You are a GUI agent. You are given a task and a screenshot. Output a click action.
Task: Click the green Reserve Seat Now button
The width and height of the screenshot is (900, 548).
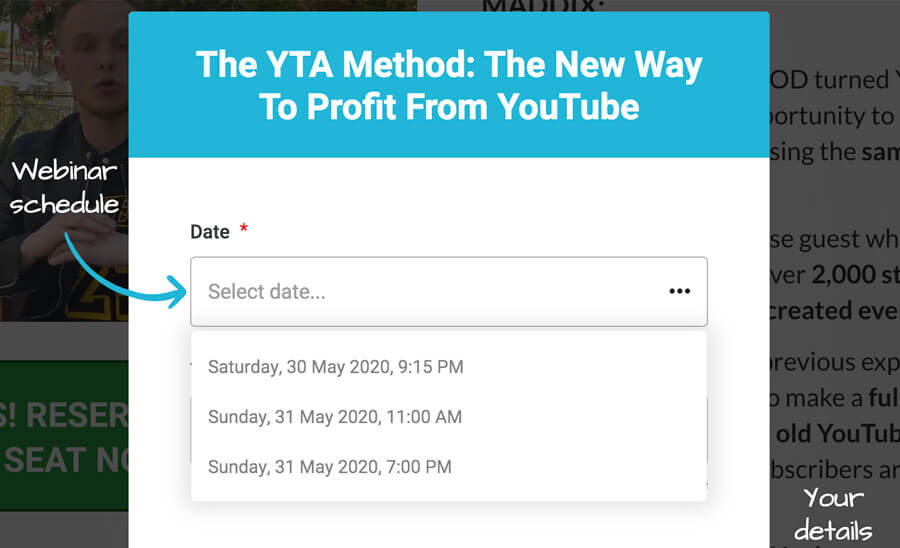click(x=64, y=436)
